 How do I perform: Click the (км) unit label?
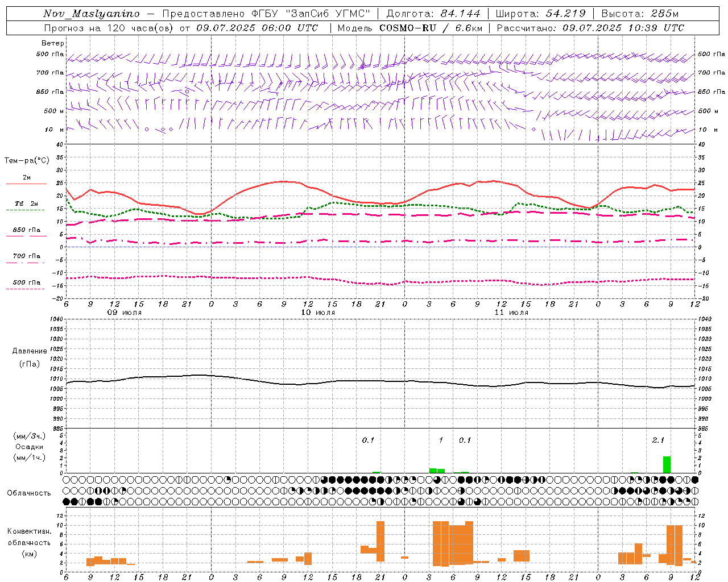tap(30, 554)
